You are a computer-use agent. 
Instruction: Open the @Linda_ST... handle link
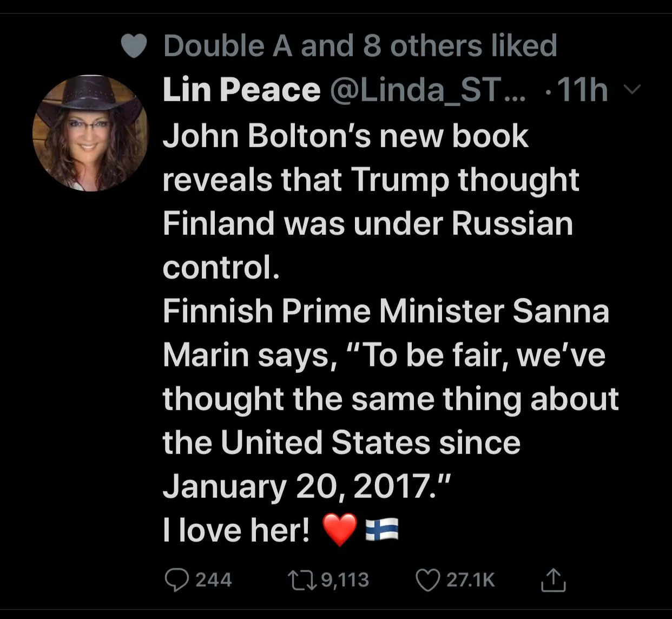coord(427,90)
